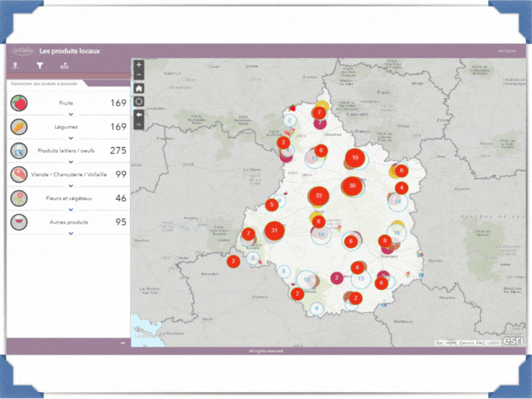Click the magenta cluster labeled 2
This screenshot has width=532, height=399.
click(336, 278)
